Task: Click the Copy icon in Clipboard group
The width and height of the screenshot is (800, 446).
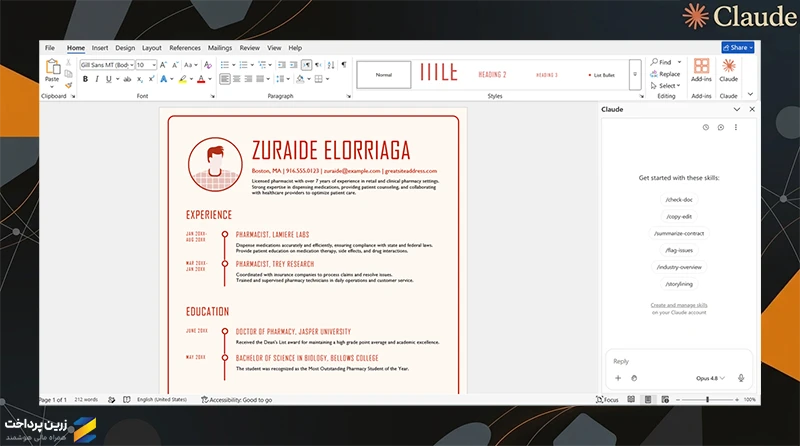Action: click(68, 74)
